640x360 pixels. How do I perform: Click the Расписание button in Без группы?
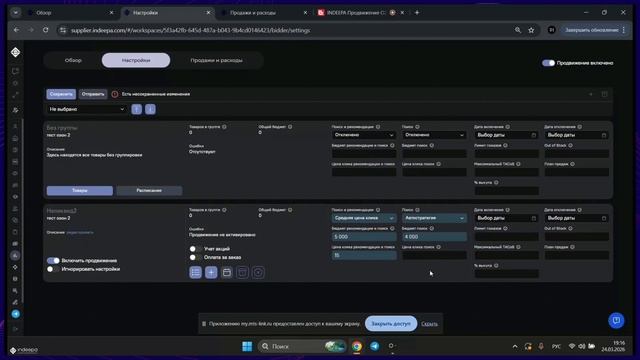point(149,191)
